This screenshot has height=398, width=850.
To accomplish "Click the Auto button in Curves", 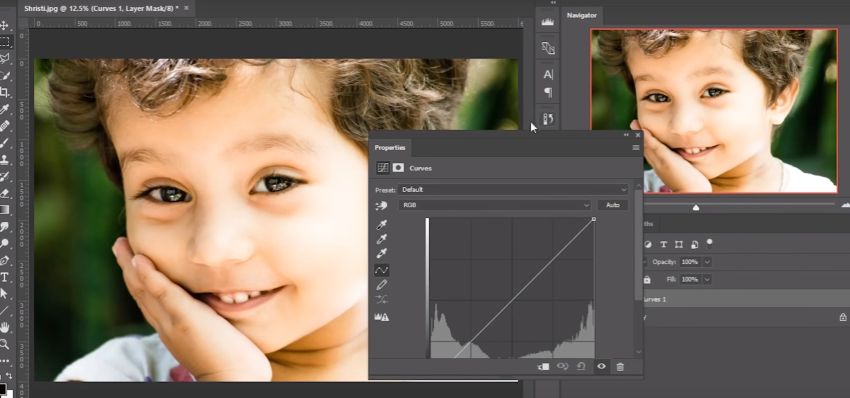I will 613,205.
